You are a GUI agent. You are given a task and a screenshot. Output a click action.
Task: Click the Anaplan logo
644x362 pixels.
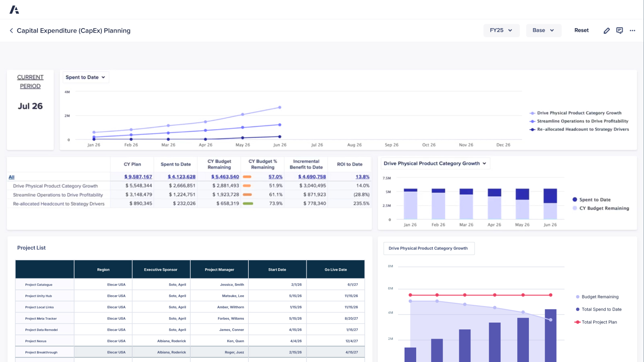coord(14,9)
